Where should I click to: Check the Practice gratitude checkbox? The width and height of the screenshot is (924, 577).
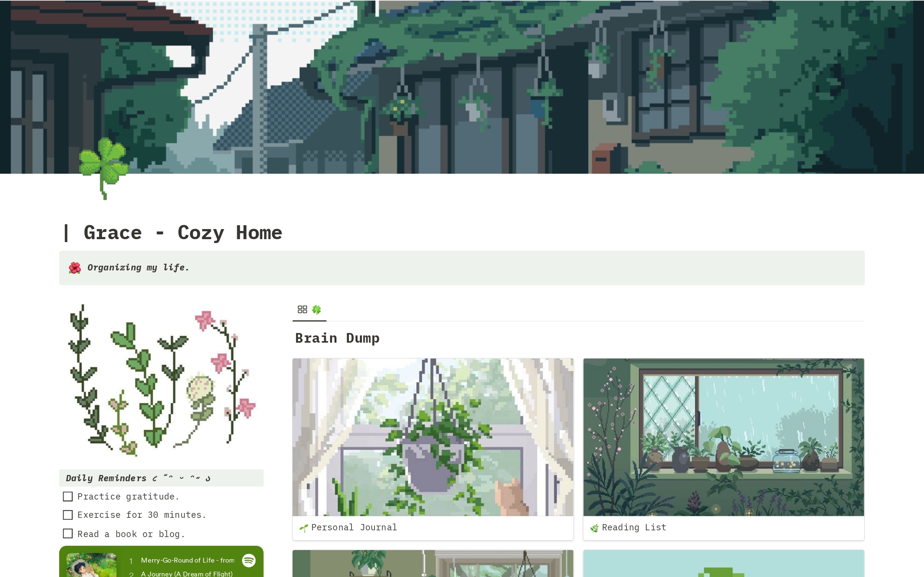(x=68, y=497)
